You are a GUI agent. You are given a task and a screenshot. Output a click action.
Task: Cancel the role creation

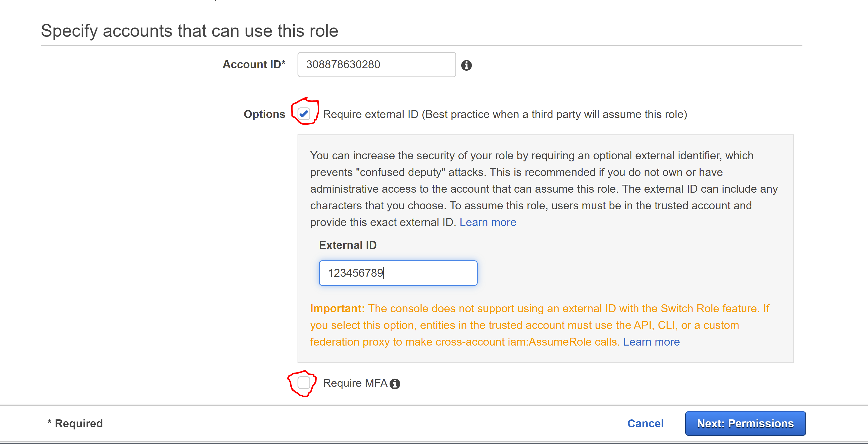[645, 423]
